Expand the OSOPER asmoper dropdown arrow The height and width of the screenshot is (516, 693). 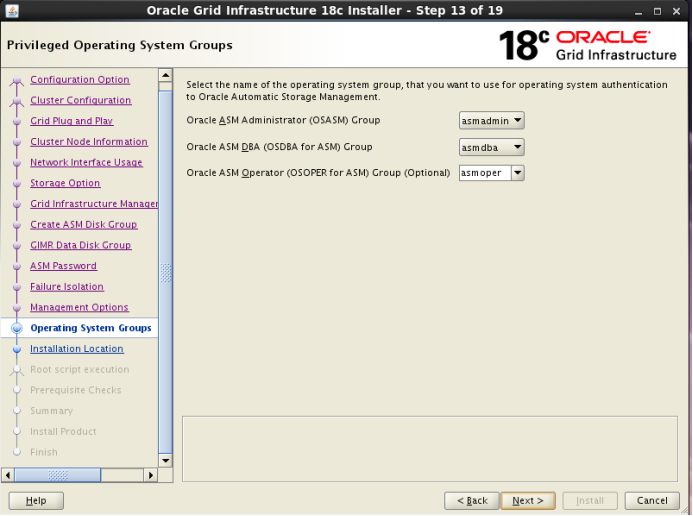tap(518, 173)
